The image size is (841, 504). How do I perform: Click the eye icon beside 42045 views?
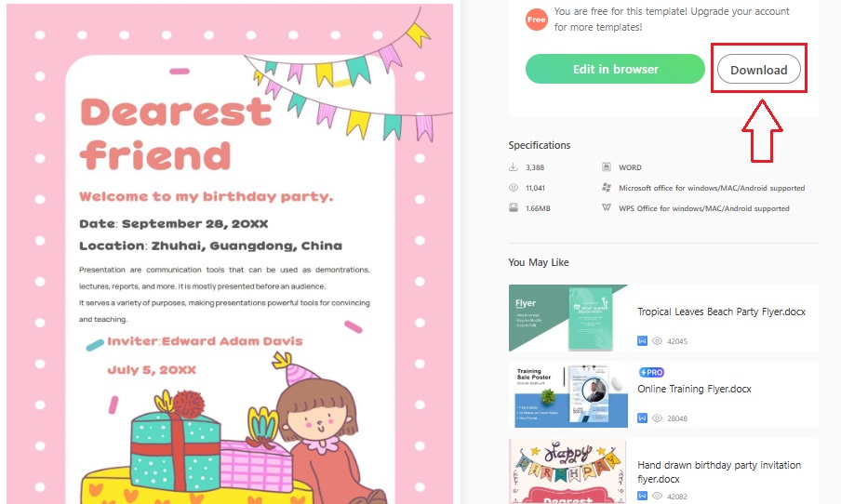tap(657, 340)
